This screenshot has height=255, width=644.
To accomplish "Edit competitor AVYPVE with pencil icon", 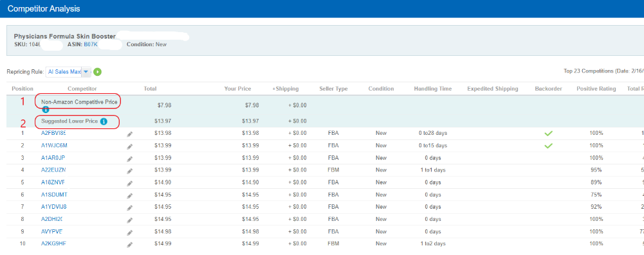I will click(x=130, y=232).
